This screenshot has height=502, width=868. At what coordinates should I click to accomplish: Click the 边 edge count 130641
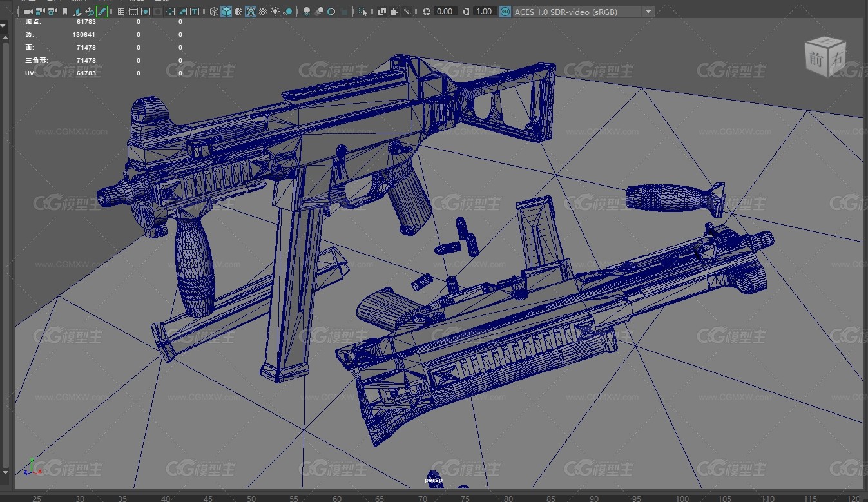[x=84, y=34]
